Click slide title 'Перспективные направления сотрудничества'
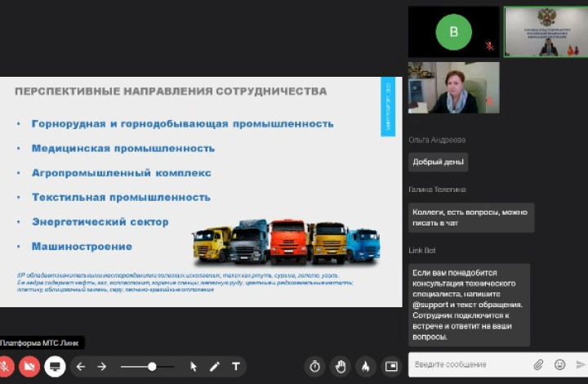 [171, 92]
